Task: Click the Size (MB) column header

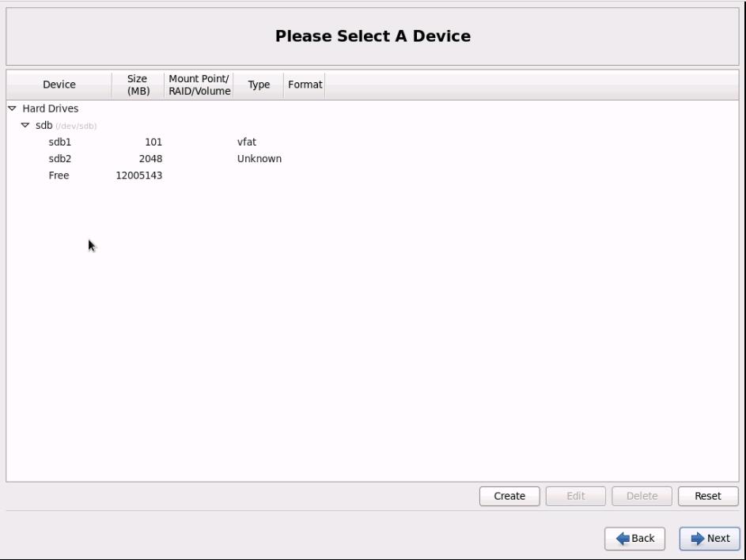Action: coord(138,85)
